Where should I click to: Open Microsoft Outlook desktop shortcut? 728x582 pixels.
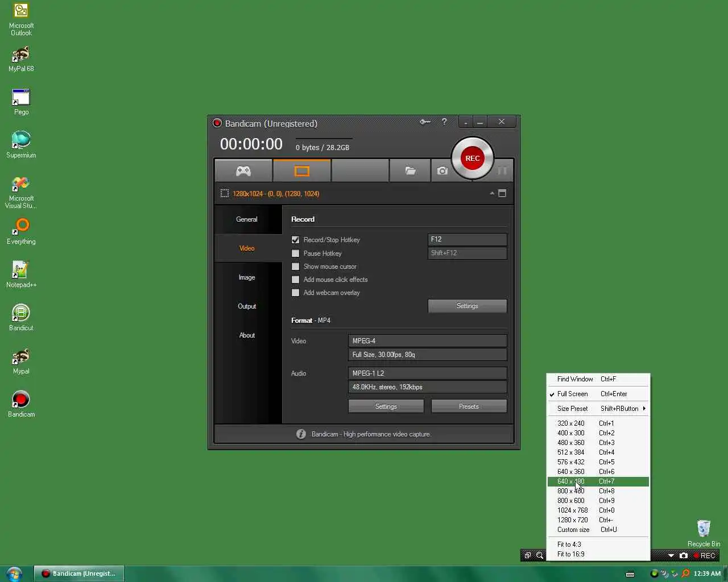[x=21, y=20]
